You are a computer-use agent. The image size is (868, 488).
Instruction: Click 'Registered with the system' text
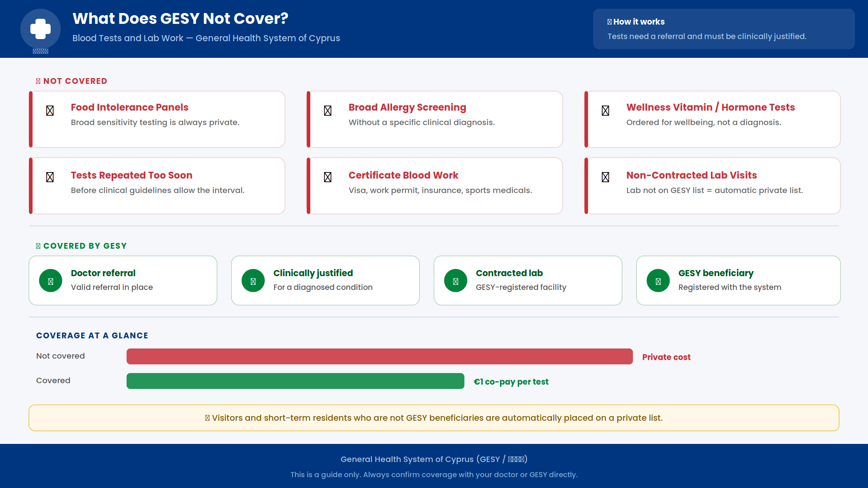coord(730,287)
